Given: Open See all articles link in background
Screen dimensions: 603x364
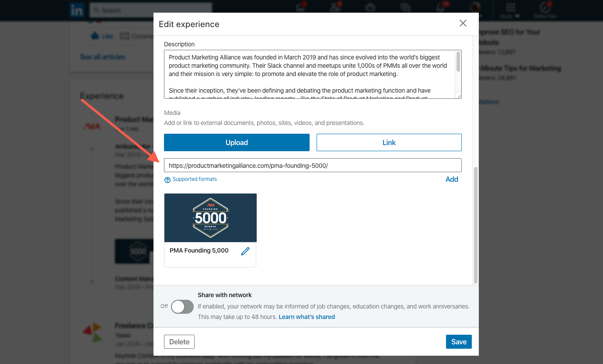Looking at the screenshot, I should (x=102, y=57).
